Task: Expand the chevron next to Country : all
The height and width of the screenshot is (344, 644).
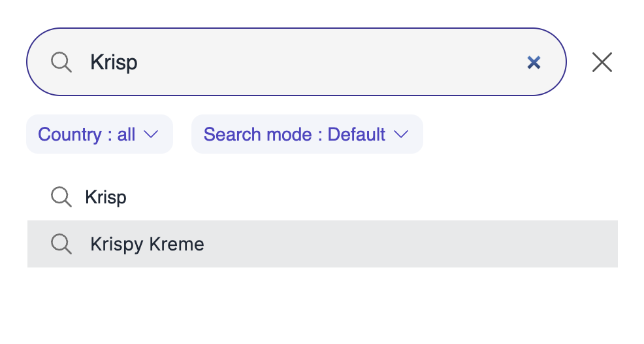Action: coord(151,135)
